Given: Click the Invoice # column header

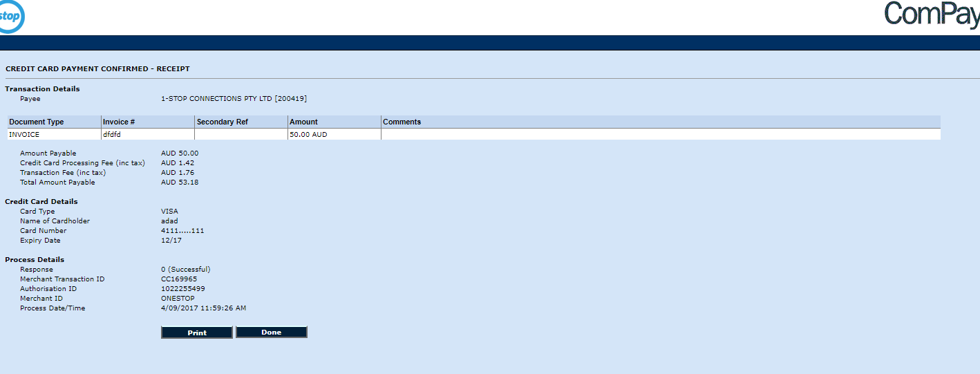Looking at the screenshot, I should [119, 122].
